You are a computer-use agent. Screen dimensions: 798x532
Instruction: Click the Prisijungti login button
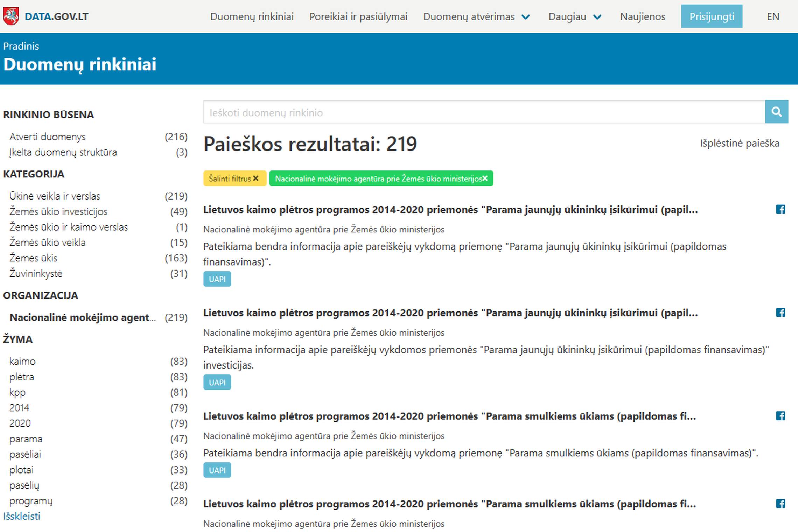click(x=712, y=16)
